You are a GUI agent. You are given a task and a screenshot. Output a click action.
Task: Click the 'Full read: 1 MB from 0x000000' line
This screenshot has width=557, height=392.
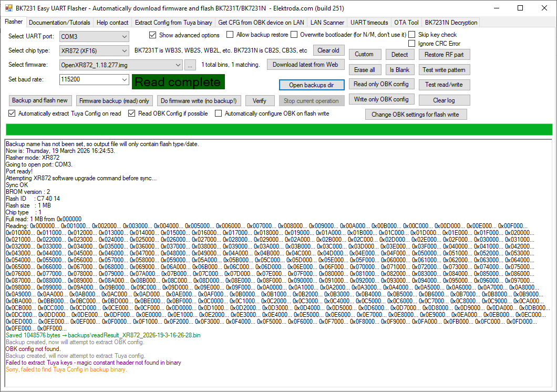coord(44,219)
